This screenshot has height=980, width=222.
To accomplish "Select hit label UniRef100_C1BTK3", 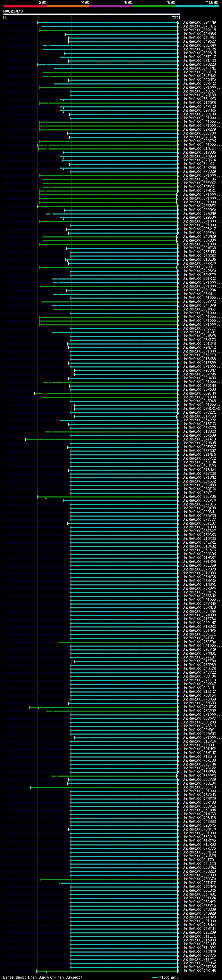I will (x=199, y=424).
